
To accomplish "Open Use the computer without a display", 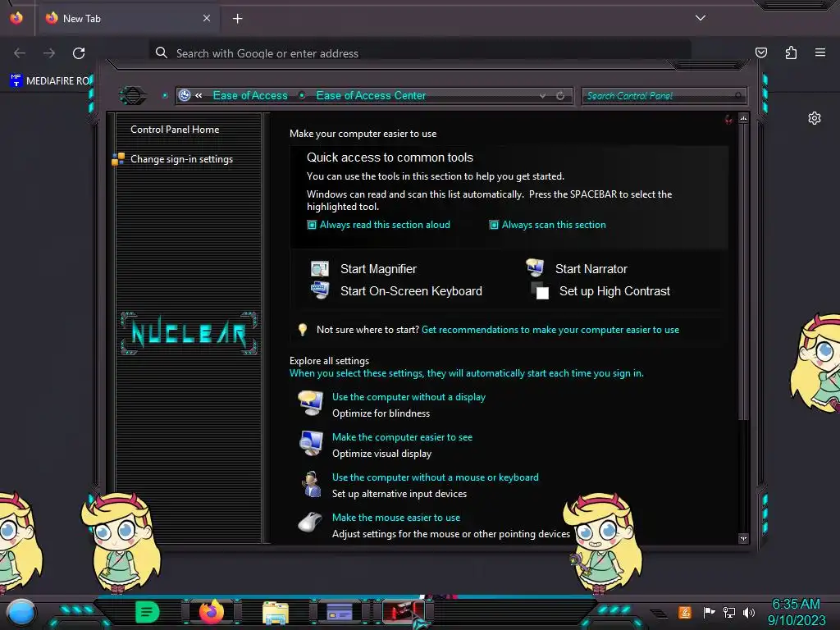I will 409,397.
